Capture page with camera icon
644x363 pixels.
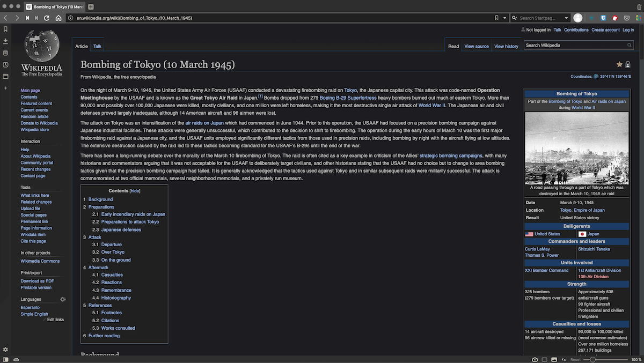535,359
